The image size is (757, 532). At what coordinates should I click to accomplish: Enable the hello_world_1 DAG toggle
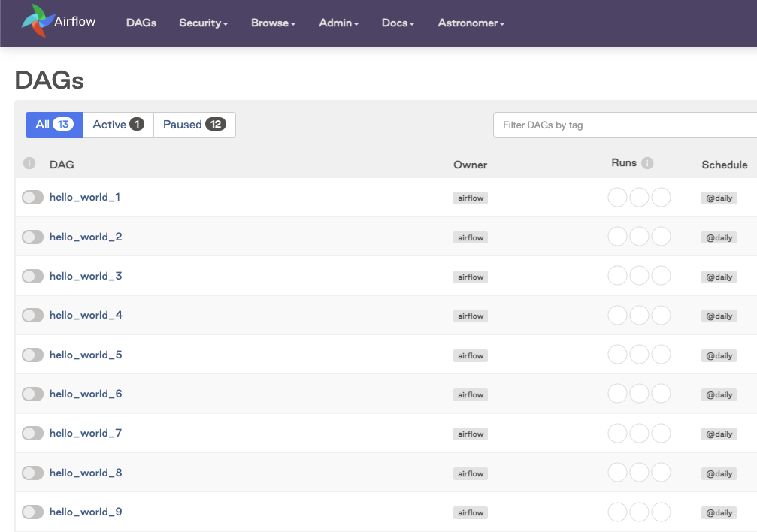32,197
